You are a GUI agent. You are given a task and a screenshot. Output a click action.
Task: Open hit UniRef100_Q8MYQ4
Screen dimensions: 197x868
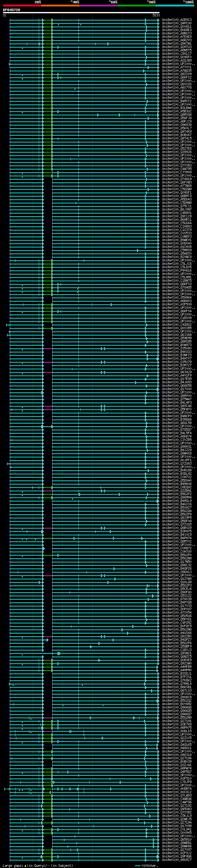[x=177, y=115]
